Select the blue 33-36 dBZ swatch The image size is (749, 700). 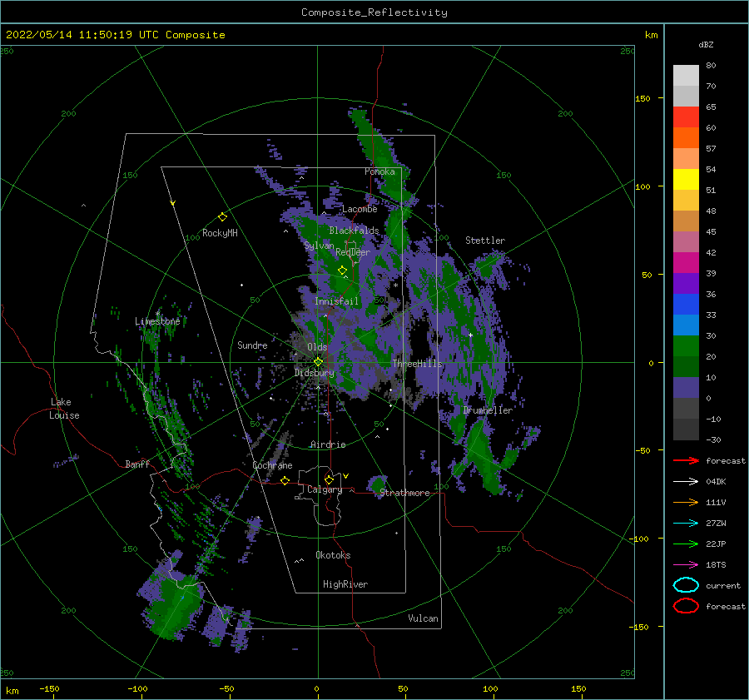[686, 304]
